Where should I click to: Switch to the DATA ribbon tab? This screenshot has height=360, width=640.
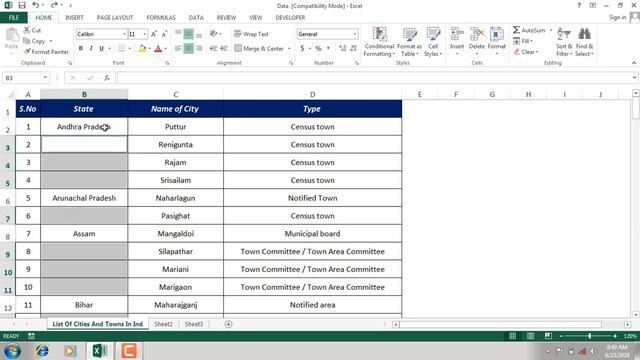[x=196, y=18]
